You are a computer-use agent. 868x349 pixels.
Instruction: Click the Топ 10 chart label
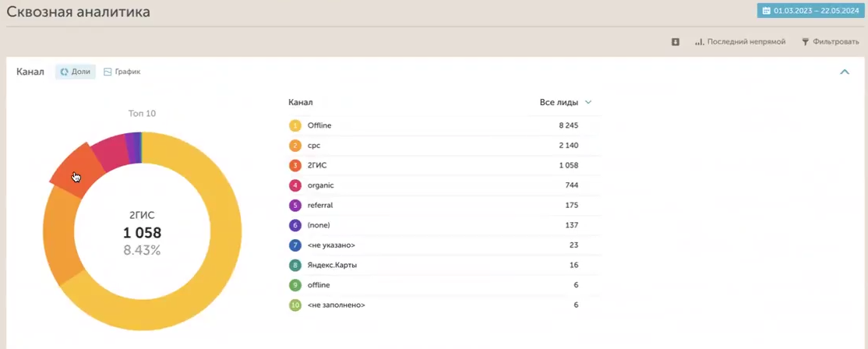click(x=143, y=114)
